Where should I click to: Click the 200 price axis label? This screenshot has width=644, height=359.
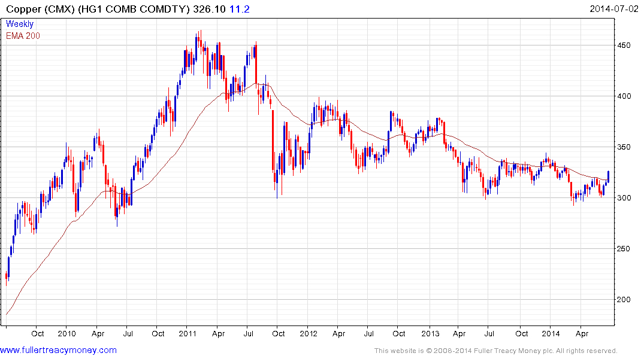[624, 300]
